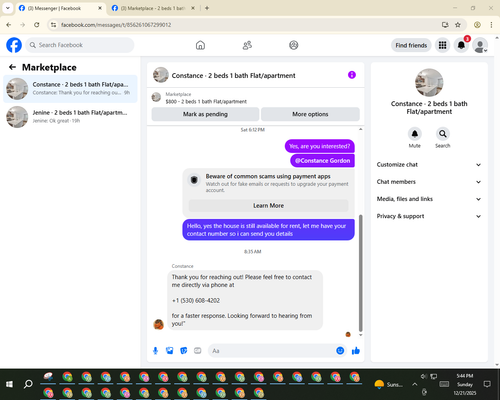
Task: Open the tab search dropdown arrow
Action: point(8,8)
